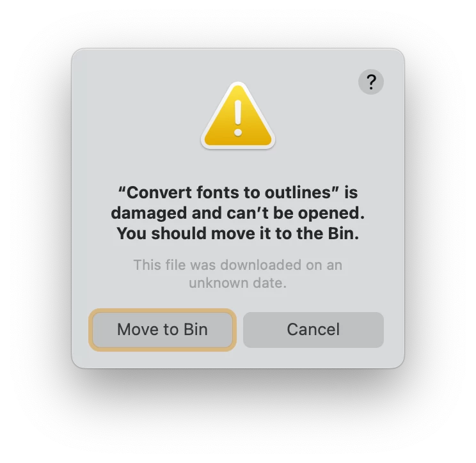The image size is (476, 463).
Task: Click the "damaged and can't be opened" text
Action: tap(238, 213)
